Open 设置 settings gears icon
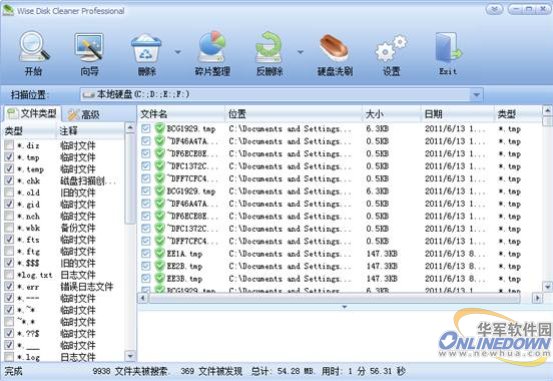Screen dimensions: 553x381 tap(391, 49)
